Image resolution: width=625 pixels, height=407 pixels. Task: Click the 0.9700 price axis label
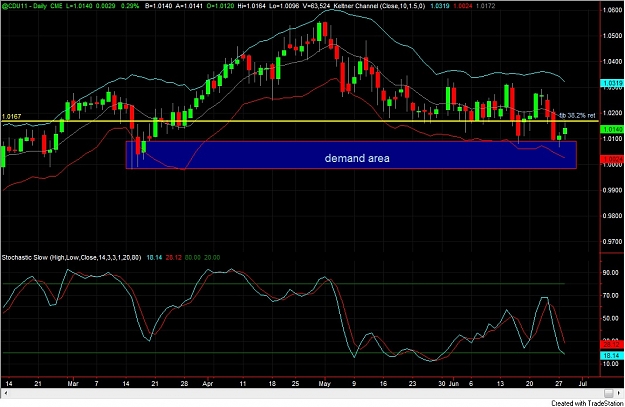coord(612,242)
